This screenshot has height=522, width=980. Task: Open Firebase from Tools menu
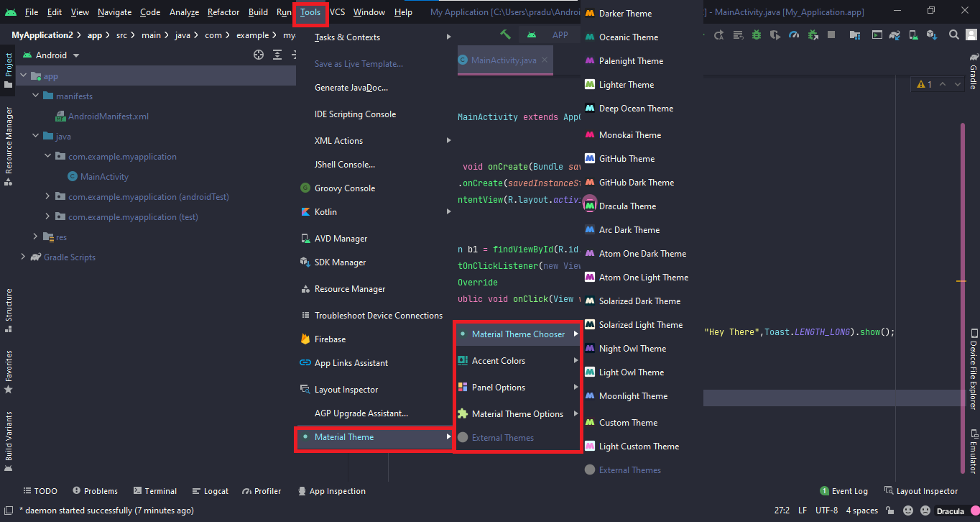[x=374, y=339]
